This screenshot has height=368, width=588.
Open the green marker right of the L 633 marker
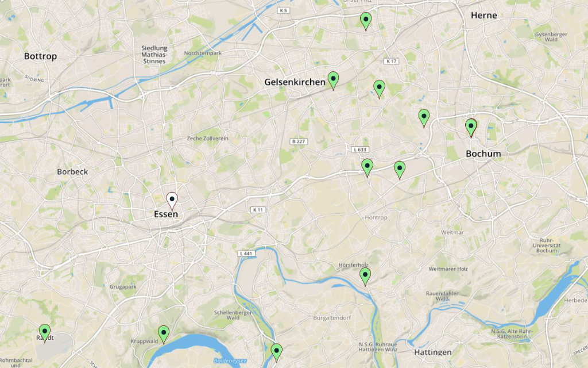coord(400,170)
